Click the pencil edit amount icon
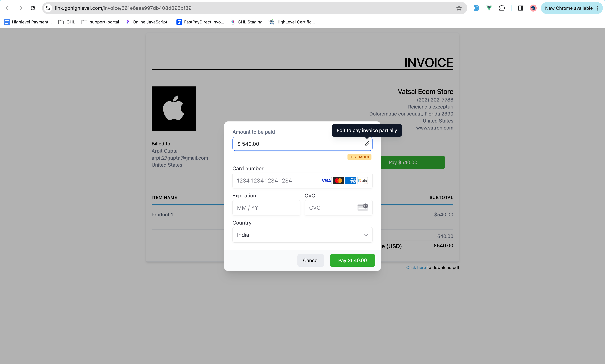605x364 pixels. coord(367,144)
